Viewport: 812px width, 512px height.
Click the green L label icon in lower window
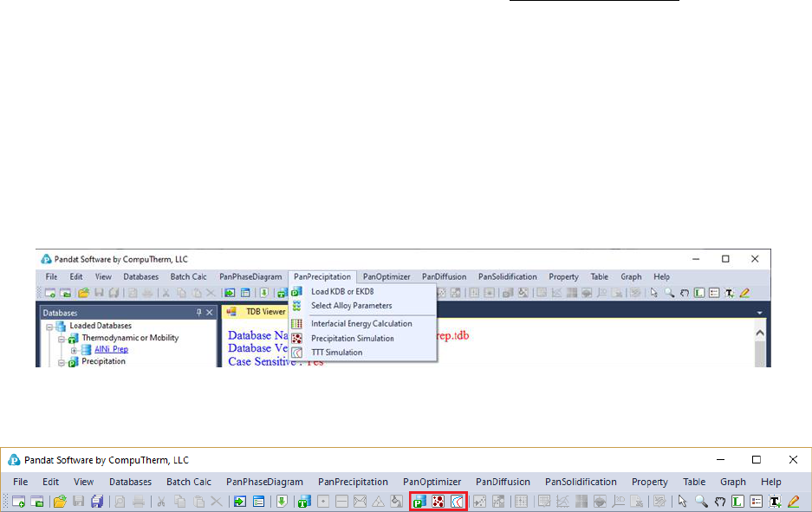pos(737,501)
